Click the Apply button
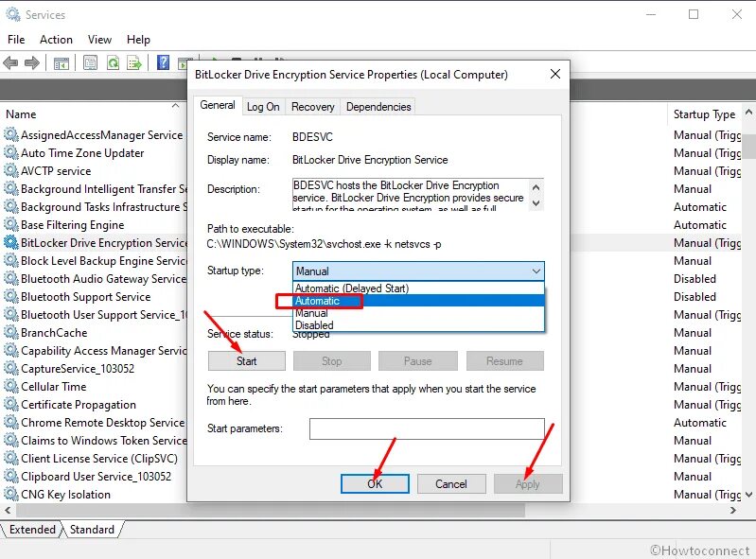 tap(528, 484)
